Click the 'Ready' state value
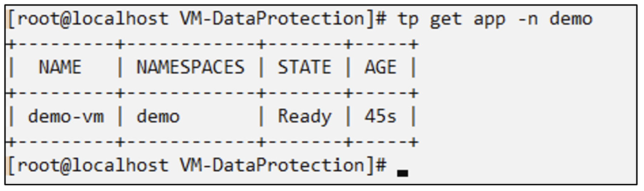This screenshot has width=644, height=191. [305, 117]
